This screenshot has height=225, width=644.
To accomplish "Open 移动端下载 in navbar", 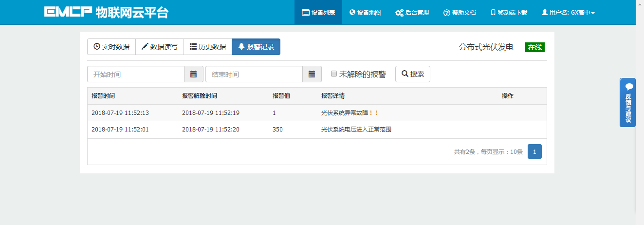I will [x=509, y=12].
